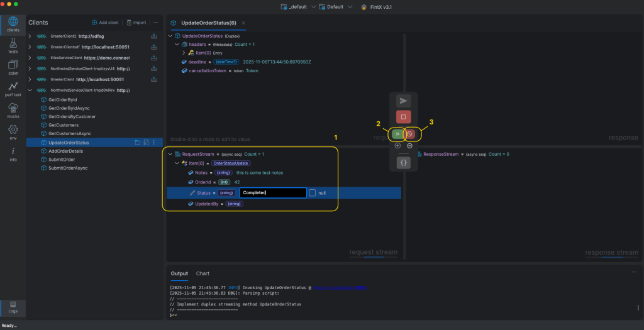Screen dimensions: 644x330
Task: Click the Status value input field
Action: click(x=273, y=193)
